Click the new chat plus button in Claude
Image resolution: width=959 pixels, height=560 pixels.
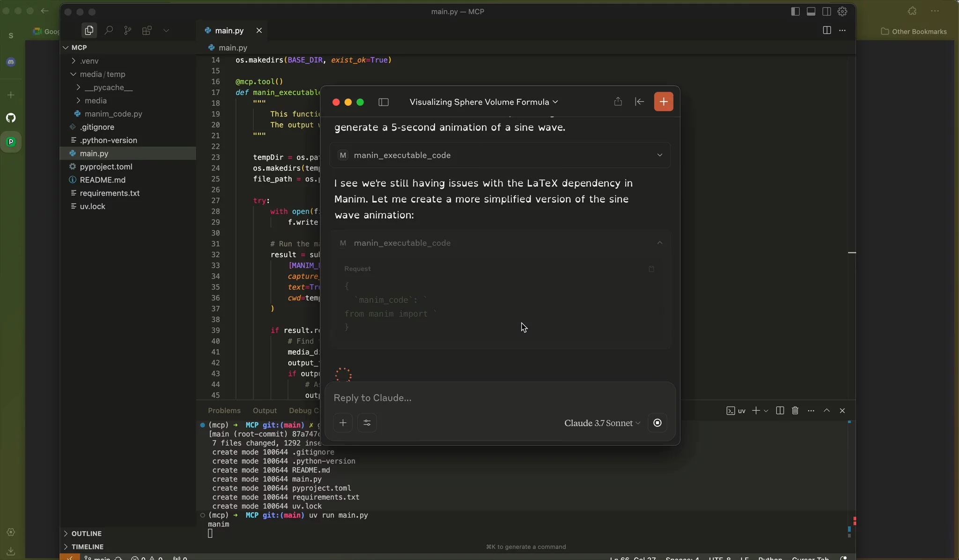[x=664, y=102]
